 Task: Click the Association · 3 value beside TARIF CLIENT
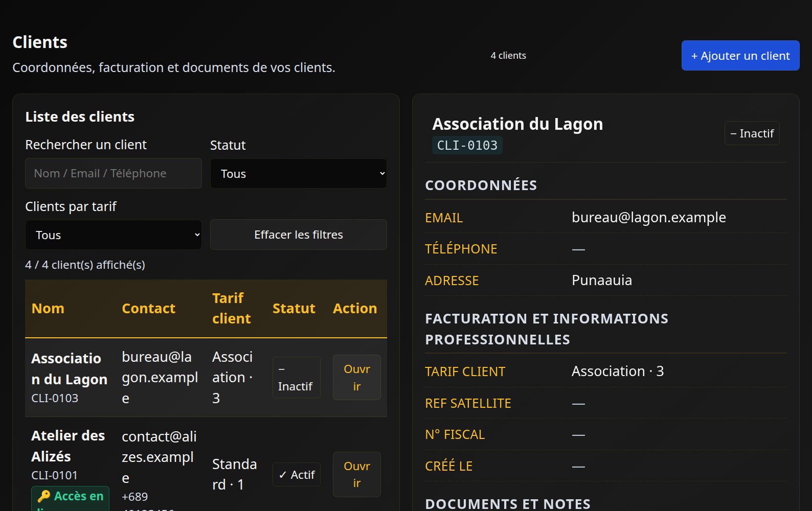coord(618,371)
